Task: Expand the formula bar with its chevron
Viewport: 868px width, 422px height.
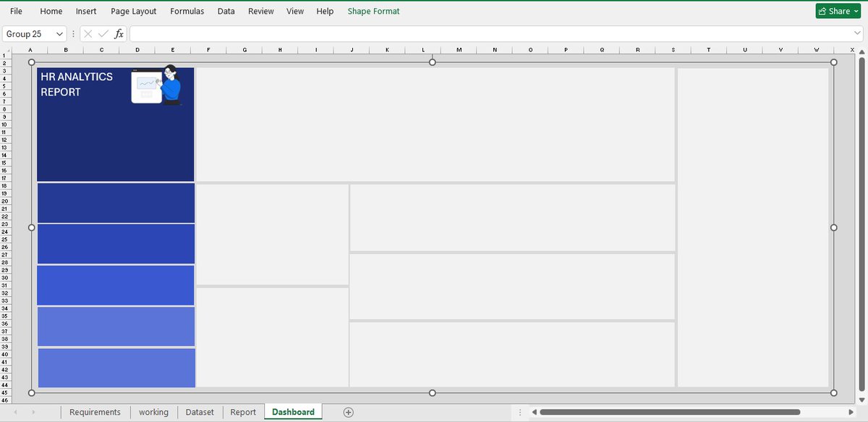Action: point(858,33)
